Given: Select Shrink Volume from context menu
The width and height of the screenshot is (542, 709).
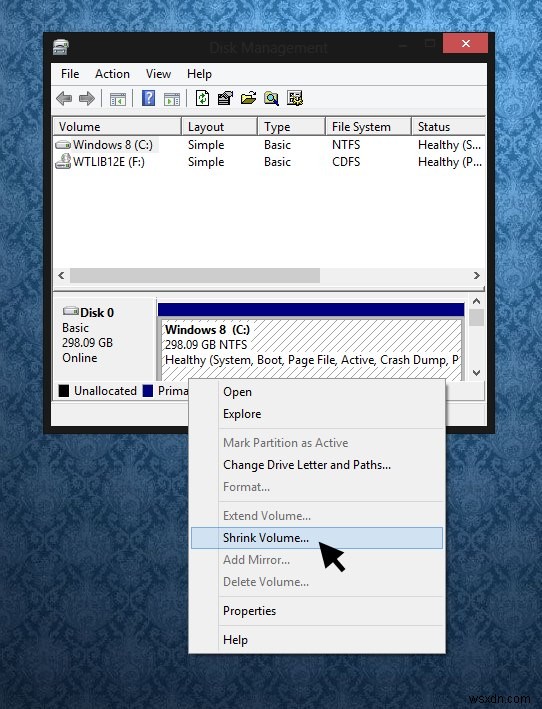Looking at the screenshot, I should tap(317, 538).
